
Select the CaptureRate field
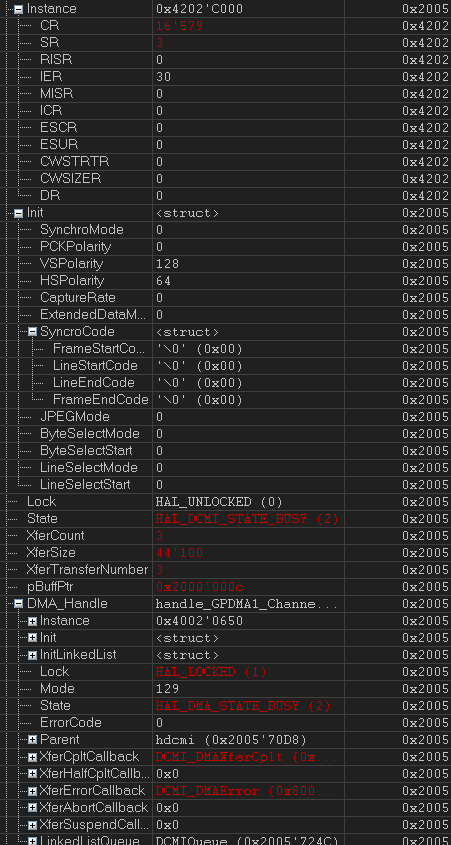[225, 297]
